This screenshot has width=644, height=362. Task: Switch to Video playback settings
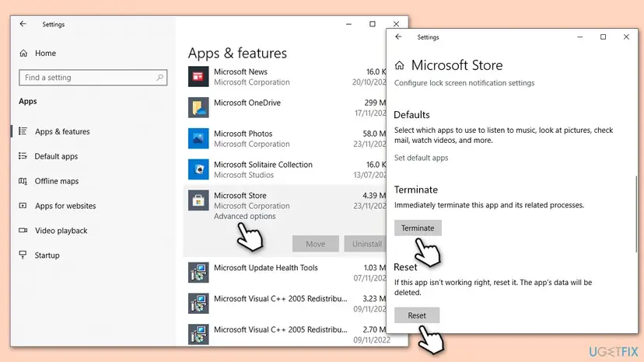tap(61, 231)
